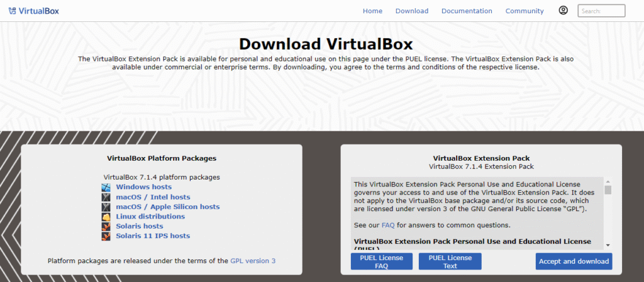
Task: Open the Download menu item
Action: pyautogui.click(x=412, y=11)
